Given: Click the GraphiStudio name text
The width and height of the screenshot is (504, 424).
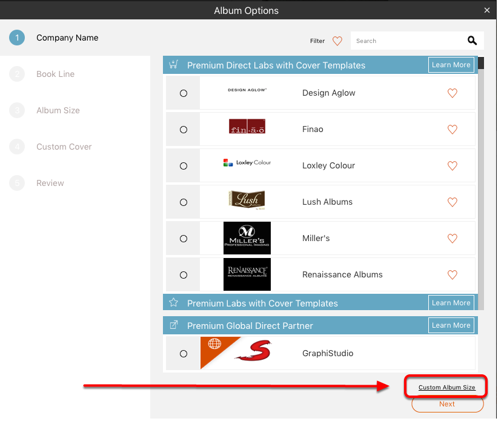Looking at the screenshot, I should click(328, 353).
